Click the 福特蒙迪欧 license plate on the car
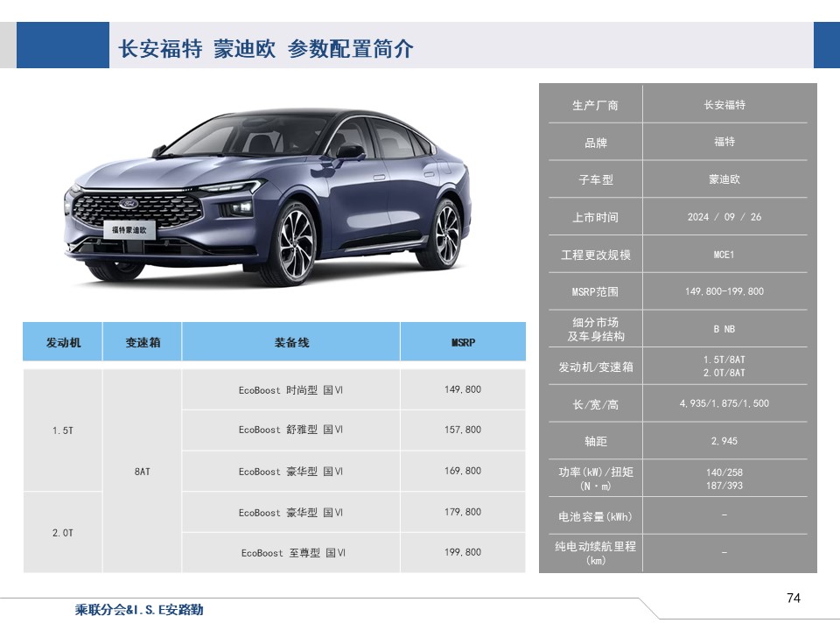The image size is (840, 630). [x=129, y=230]
